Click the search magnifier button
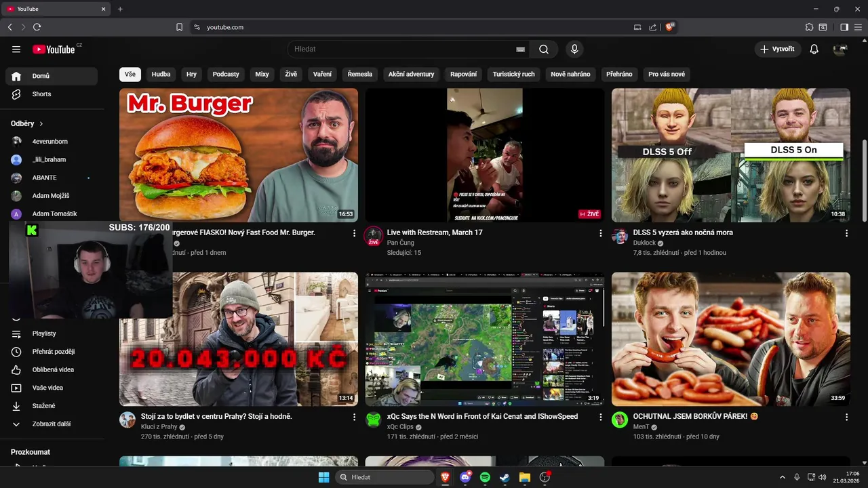868x488 pixels. click(544, 49)
